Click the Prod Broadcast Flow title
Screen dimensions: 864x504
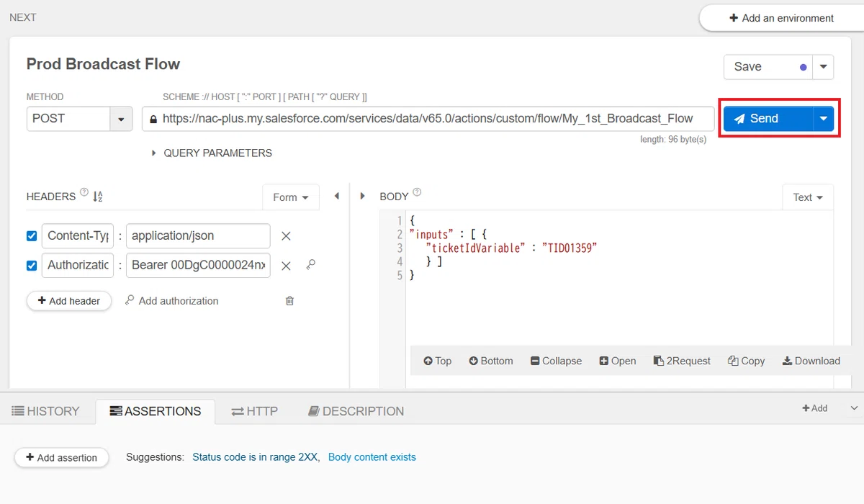[x=103, y=64]
